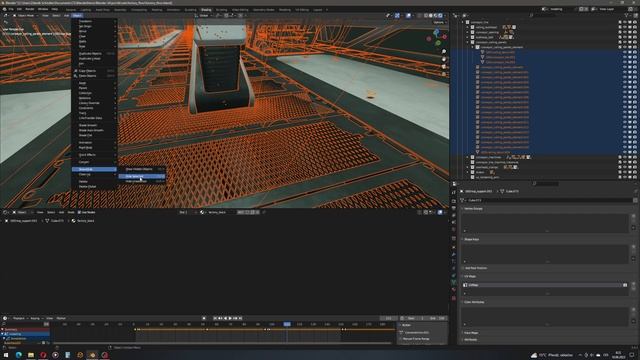Select rendered viewport shading mode icon
Screen dimensions: 640x360
click(x=440, y=16)
